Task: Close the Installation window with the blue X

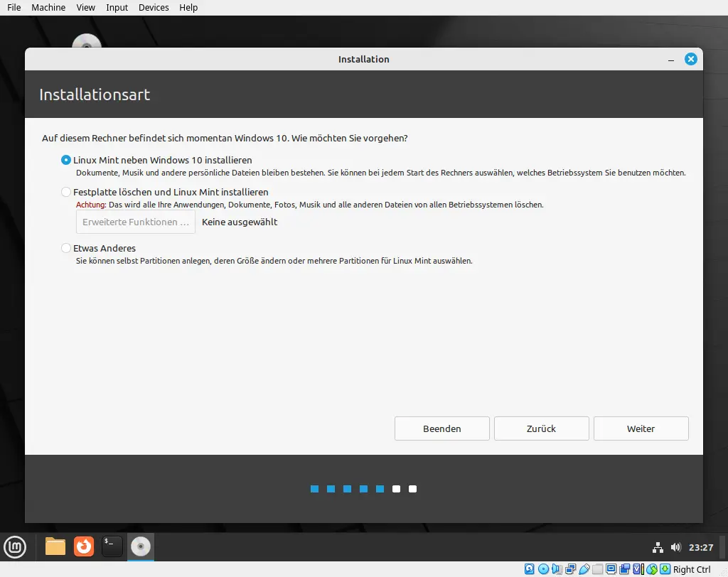Action: pos(691,59)
